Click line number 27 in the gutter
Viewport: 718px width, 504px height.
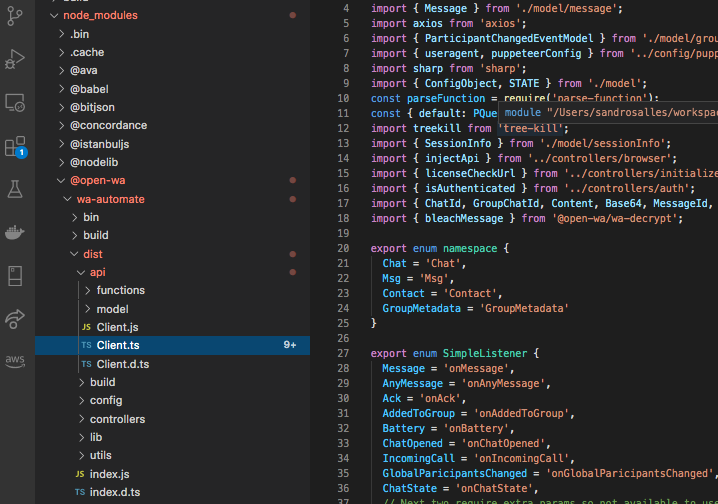(343, 353)
